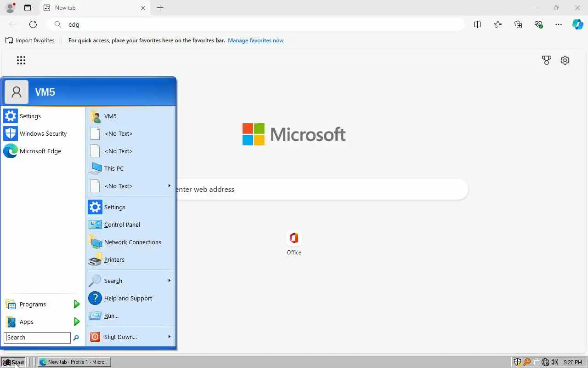Click the Microsoft logo on new tab
Viewport: 588px width, 368px height.
point(294,134)
